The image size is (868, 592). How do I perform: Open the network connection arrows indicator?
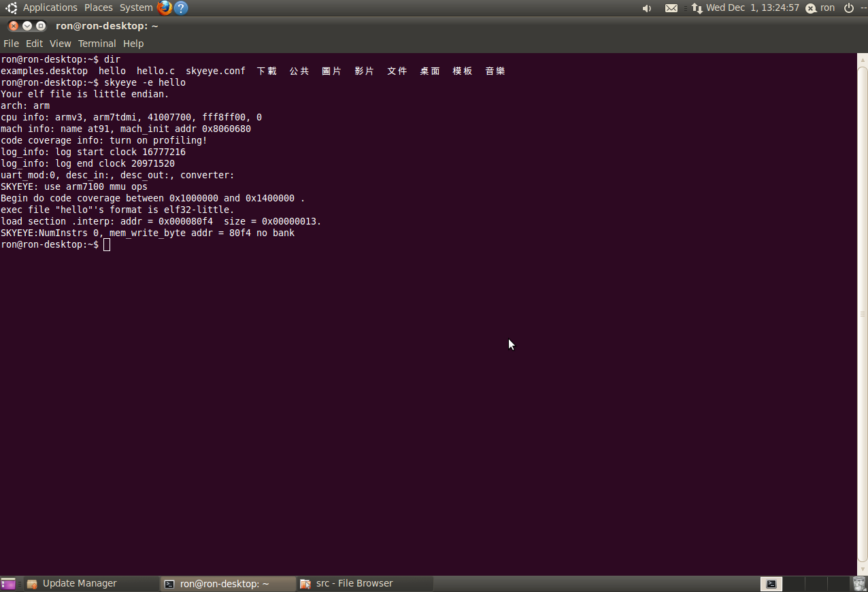click(697, 8)
